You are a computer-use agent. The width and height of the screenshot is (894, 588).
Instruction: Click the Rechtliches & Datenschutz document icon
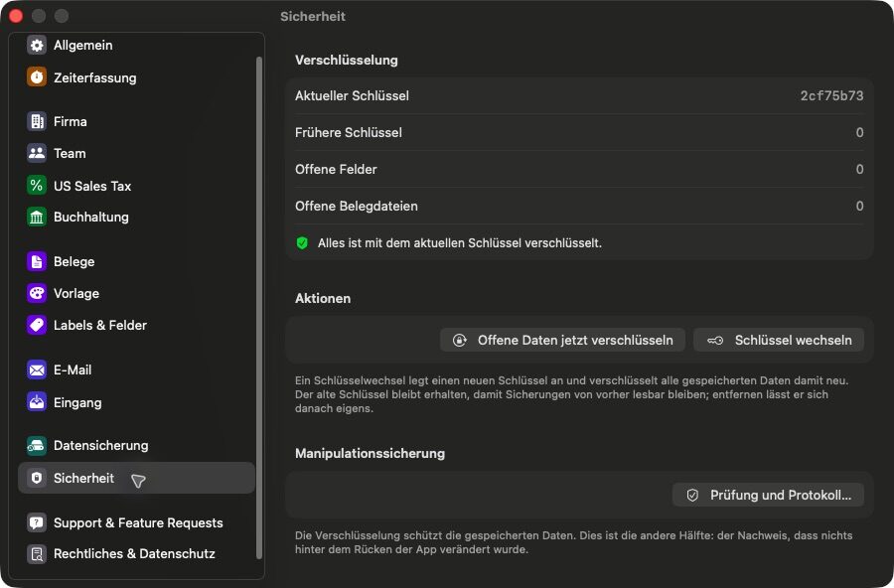point(37,554)
